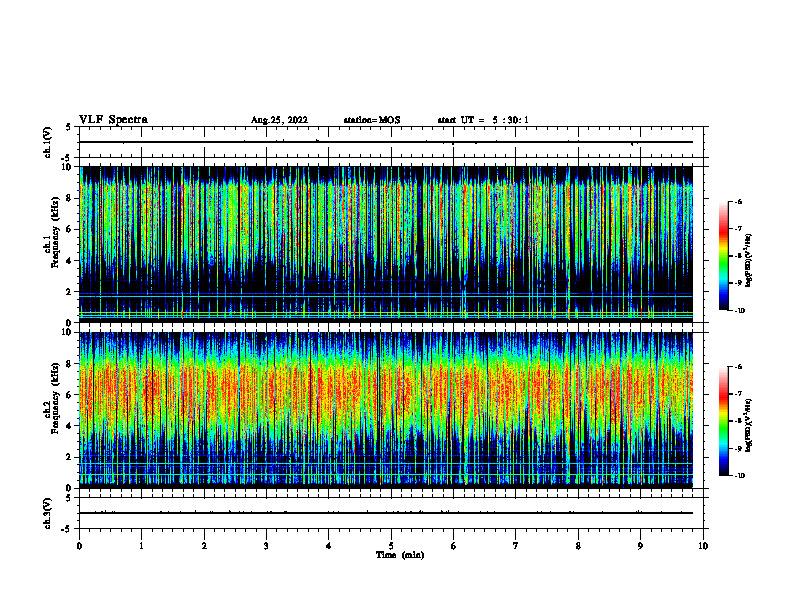The height and width of the screenshot is (612, 792).
Task: Click the ch.2 spectrogram color bar
Action: pos(724,421)
